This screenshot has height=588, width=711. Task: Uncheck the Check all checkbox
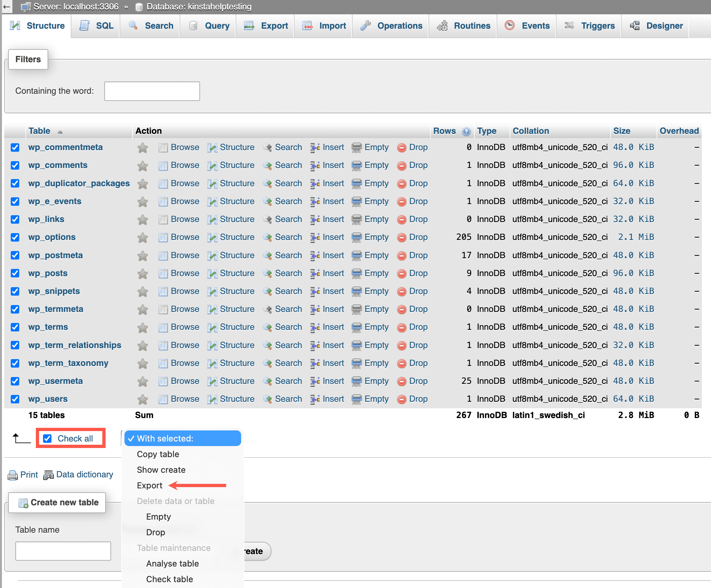coord(47,438)
